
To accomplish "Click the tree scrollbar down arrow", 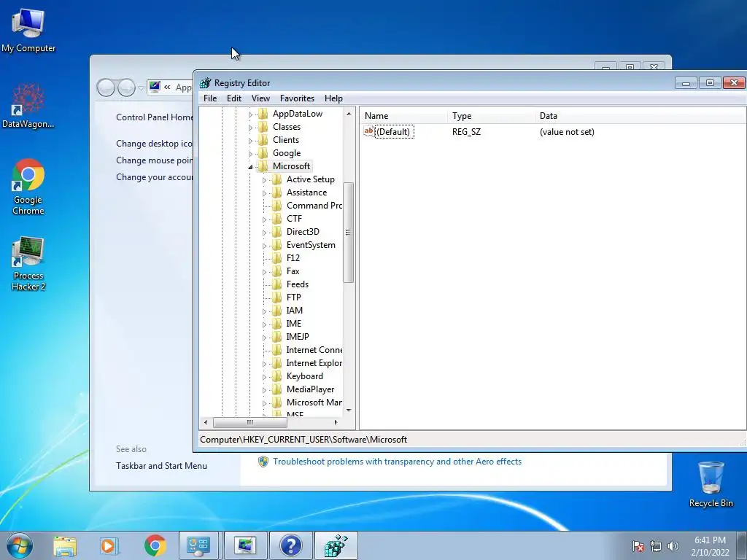I will [349, 410].
